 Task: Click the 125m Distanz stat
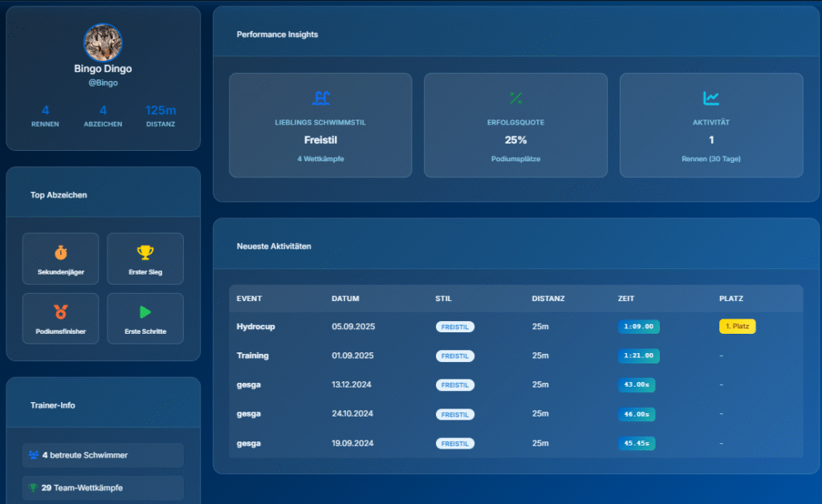pyautogui.click(x=161, y=111)
